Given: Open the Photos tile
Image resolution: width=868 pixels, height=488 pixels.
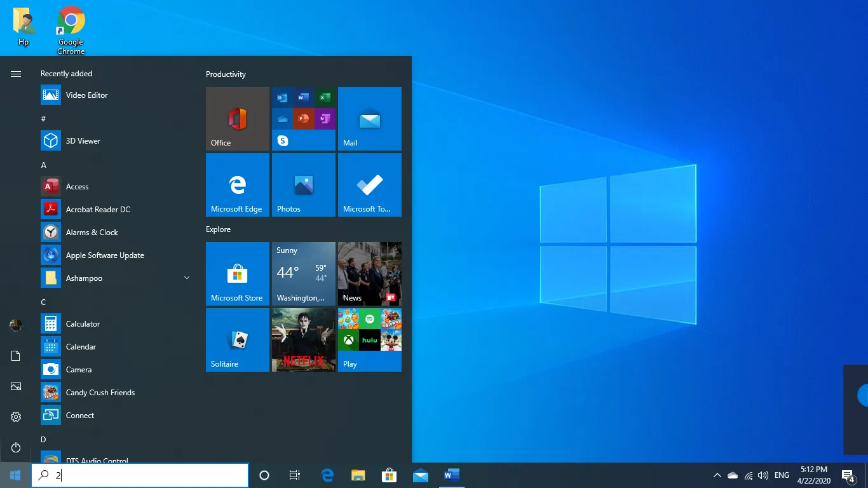Looking at the screenshot, I should pyautogui.click(x=304, y=185).
